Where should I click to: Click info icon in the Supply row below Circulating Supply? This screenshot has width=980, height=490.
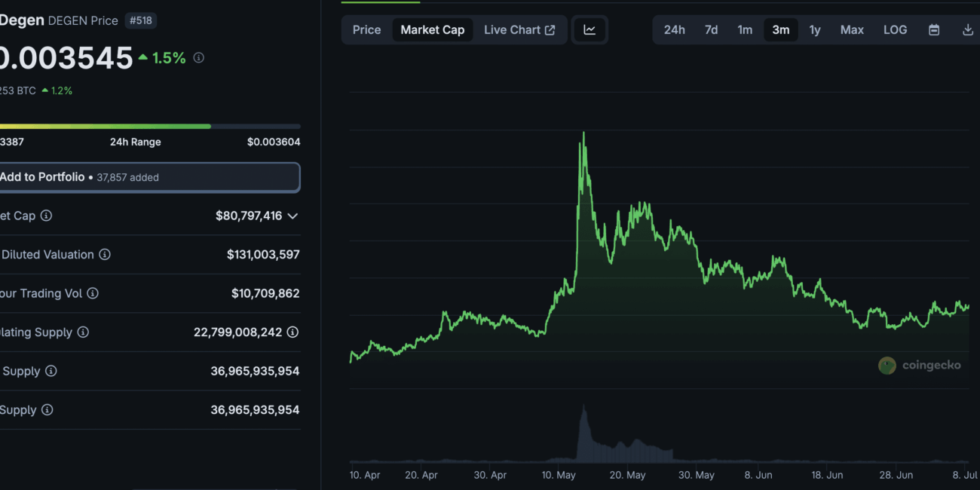pyautogui.click(x=51, y=371)
